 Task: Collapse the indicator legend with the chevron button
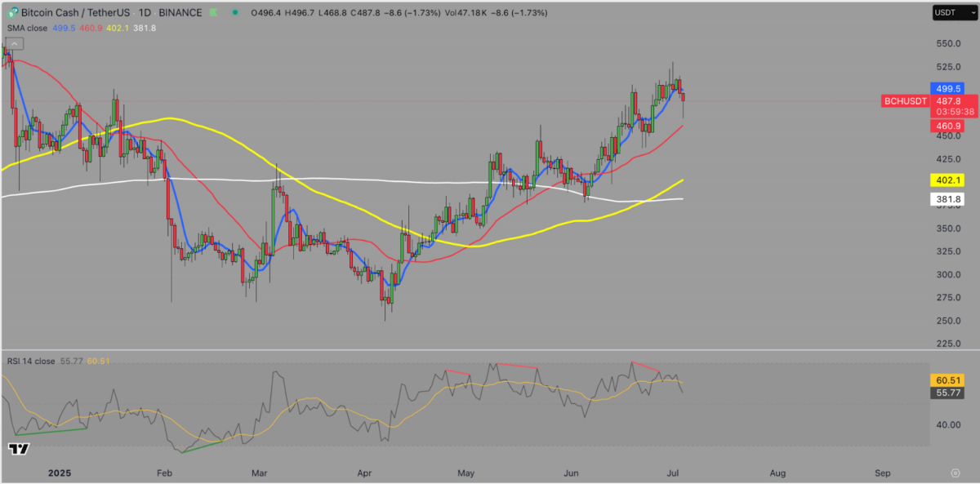click(15, 42)
